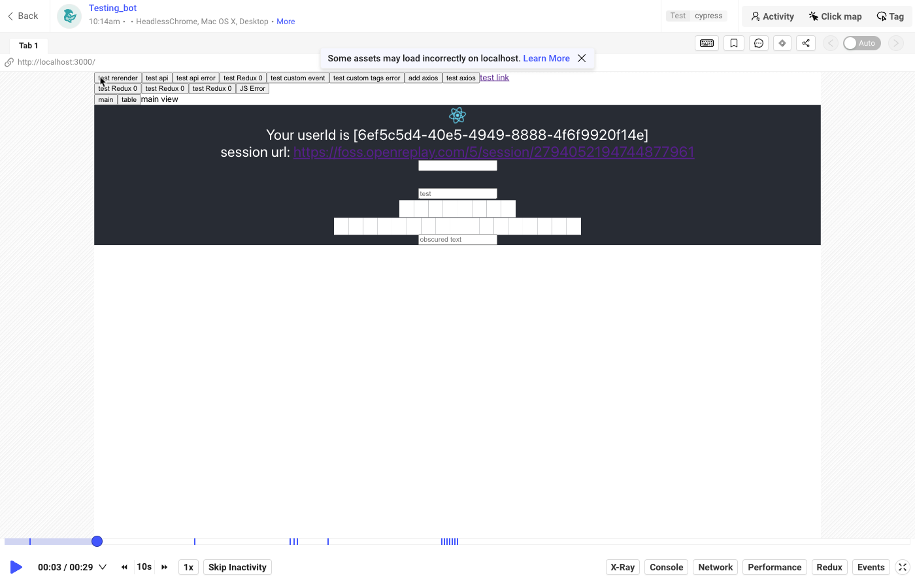The width and height of the screenshot is (915, 588).
Task: Toggle Skip Inactivity
Action: coord(237,567)
